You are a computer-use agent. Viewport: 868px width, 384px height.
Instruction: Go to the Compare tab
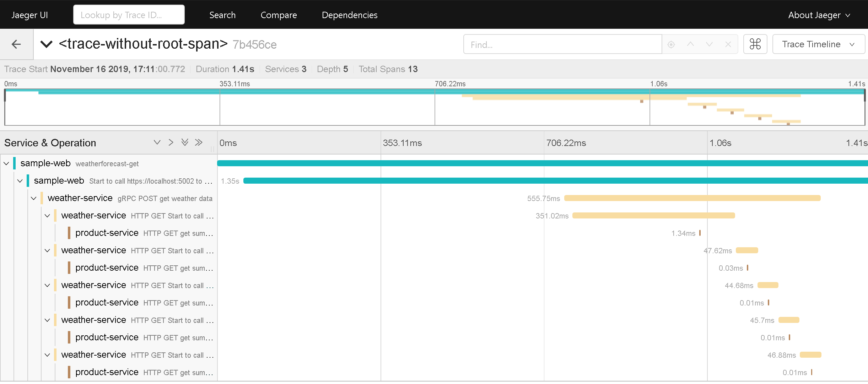tap(279, 15)
